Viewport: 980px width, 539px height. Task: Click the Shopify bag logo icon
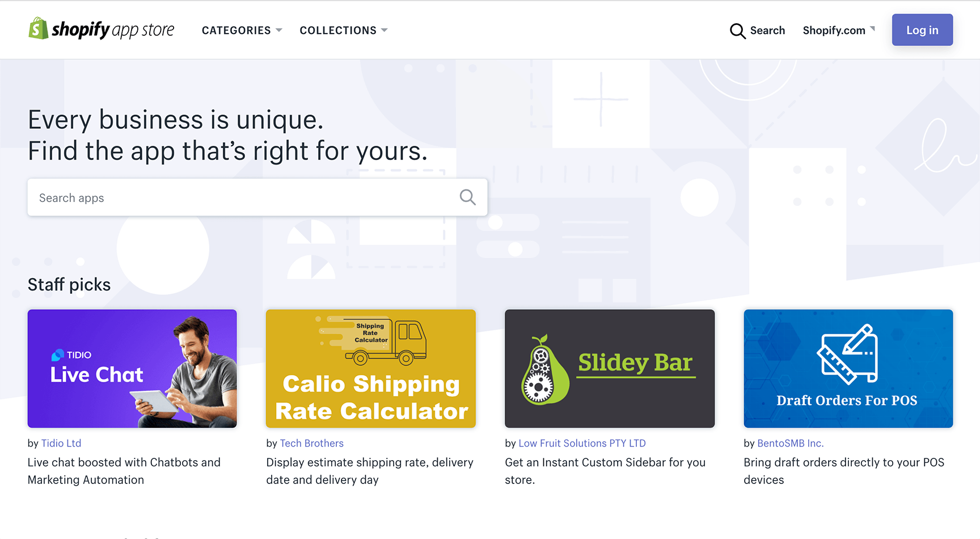click(x=38, y=28)
